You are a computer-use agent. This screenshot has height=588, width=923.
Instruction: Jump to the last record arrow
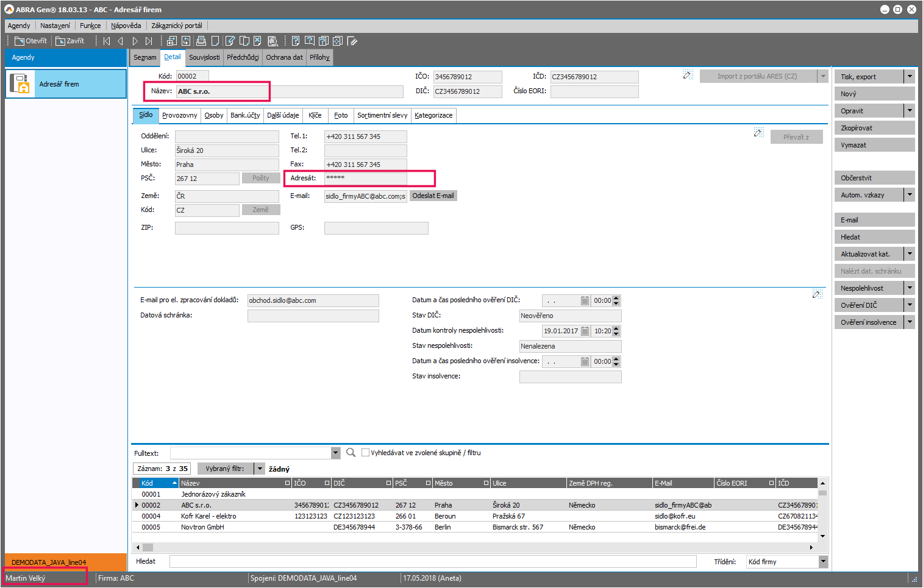coord(149,41)
